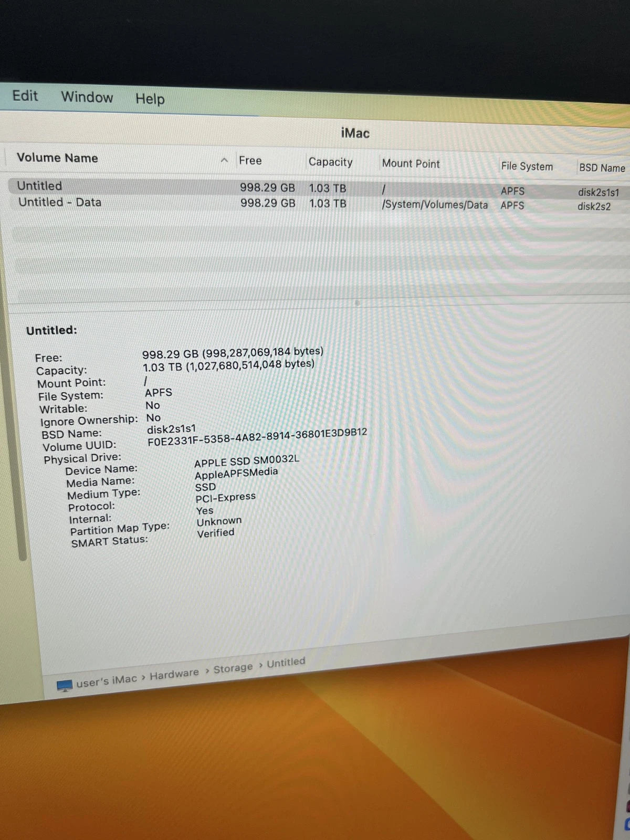Sort by Free column header
Viewport: 630px width, 840px height.
point(250,161)
